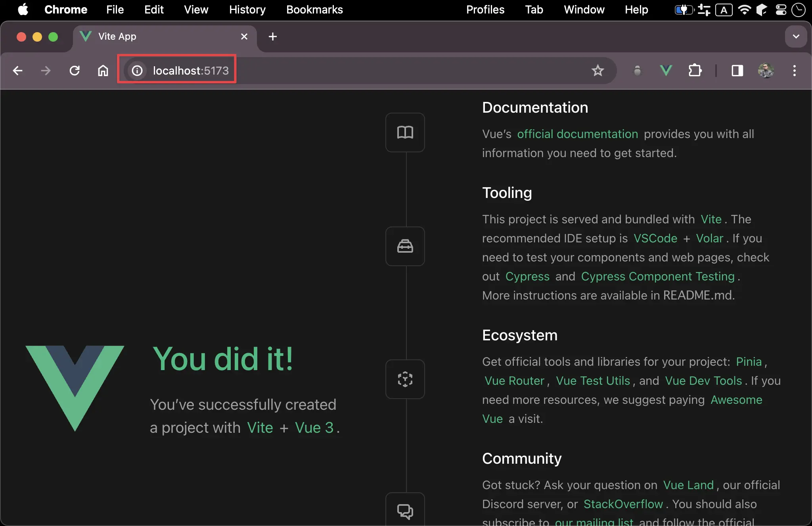
Task: Open the StackOverflow link
Action: (x=623, y=504)
